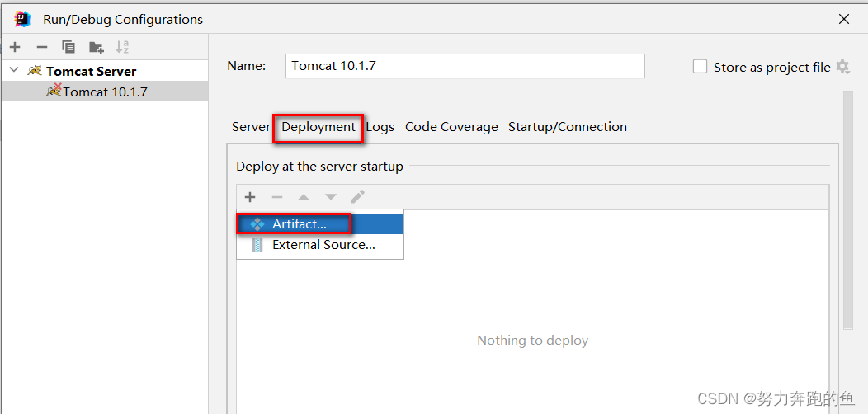Move deployment up arrow icon
This screenshot has height=414, width=868.
(x=304, y=196)
